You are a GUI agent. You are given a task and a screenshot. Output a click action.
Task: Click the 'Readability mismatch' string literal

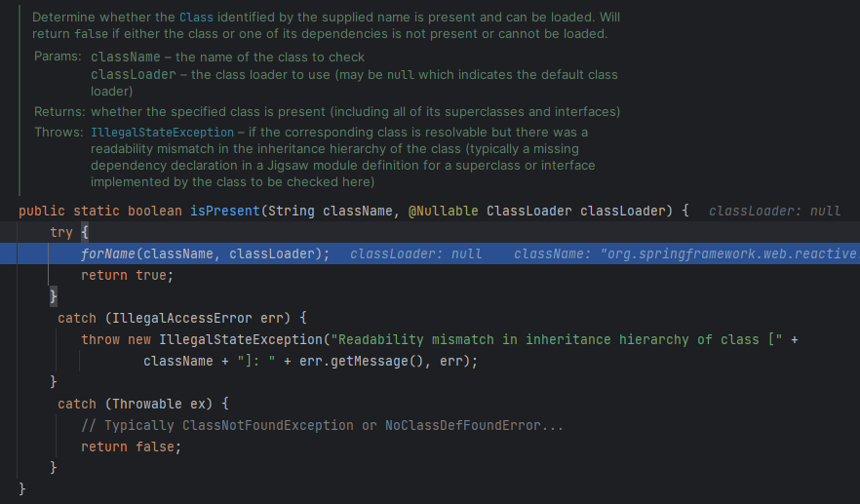(x=557, y=339)
